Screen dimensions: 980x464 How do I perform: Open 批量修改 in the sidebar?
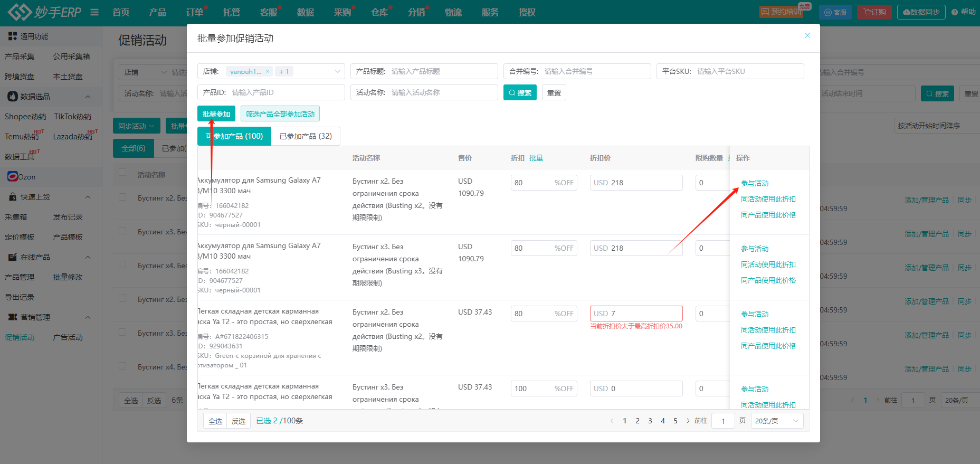[x=68, y=277]
